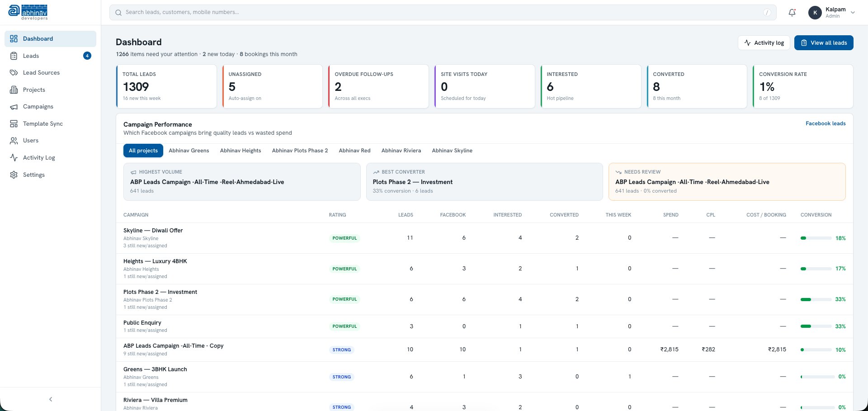This screenshot has height=411, width=868.
Task: Open Settings in sidebar
Action: pos(50,175)
